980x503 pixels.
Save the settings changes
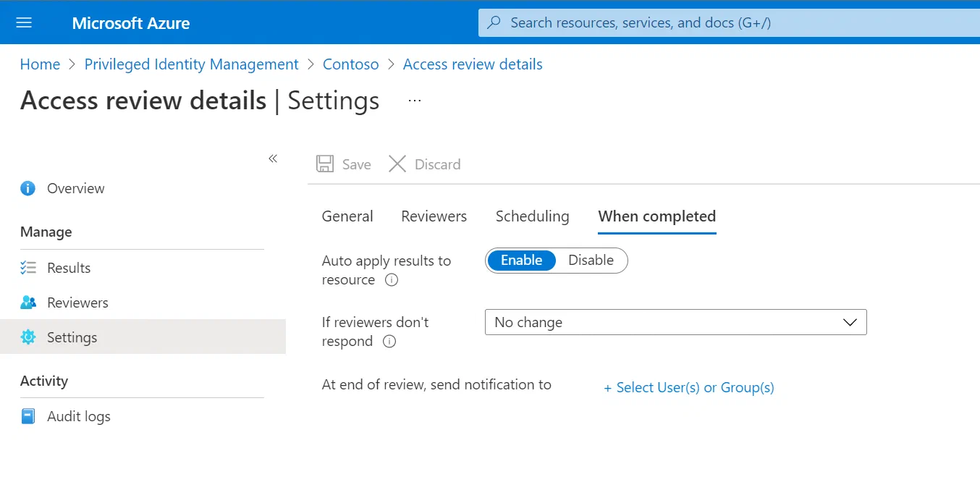click(x=344, y=164)
